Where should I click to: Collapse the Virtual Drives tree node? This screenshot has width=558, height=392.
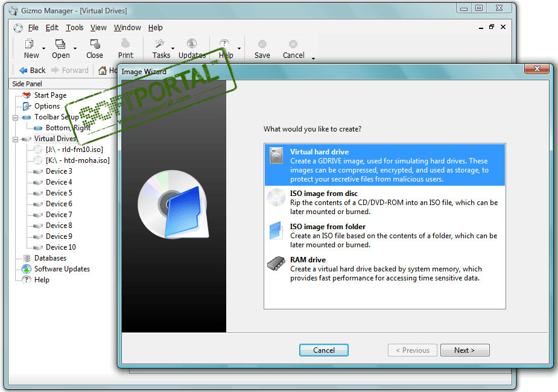(15, 139)
